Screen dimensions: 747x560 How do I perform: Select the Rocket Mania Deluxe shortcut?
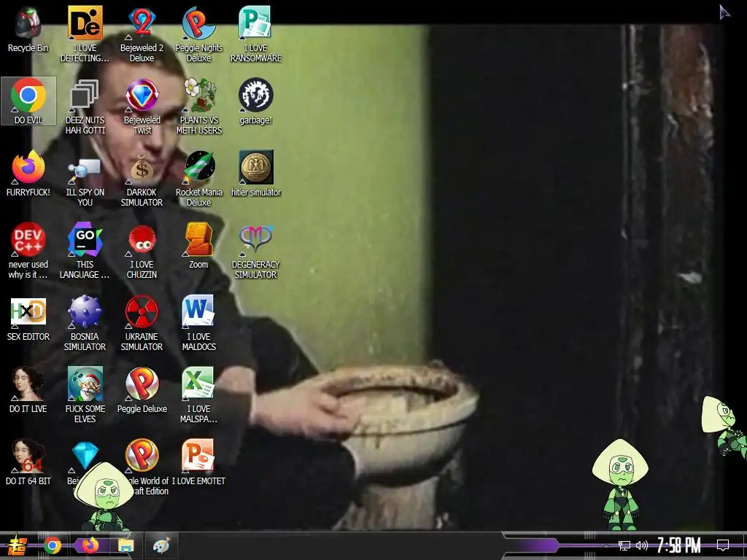(198, 179)
